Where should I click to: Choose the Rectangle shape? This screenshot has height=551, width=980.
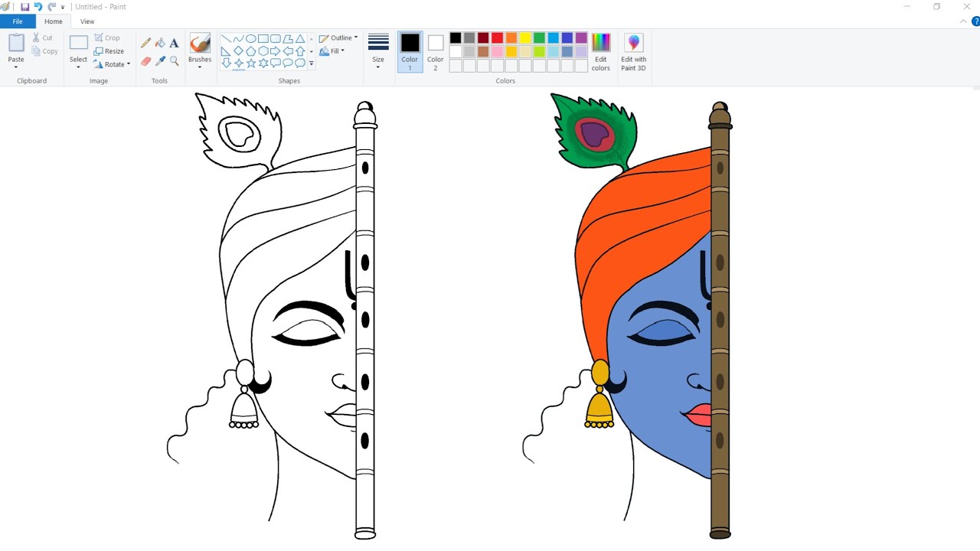(x=263, y=38)
